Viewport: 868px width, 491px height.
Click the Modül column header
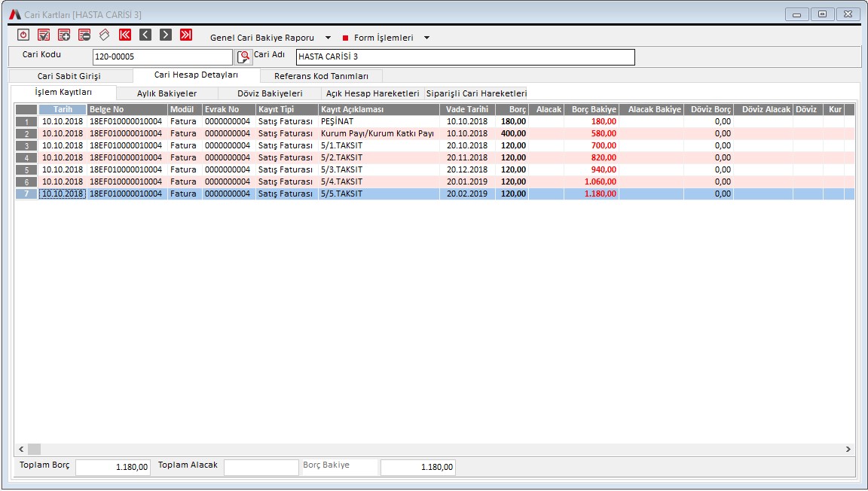tap(185, 110)
